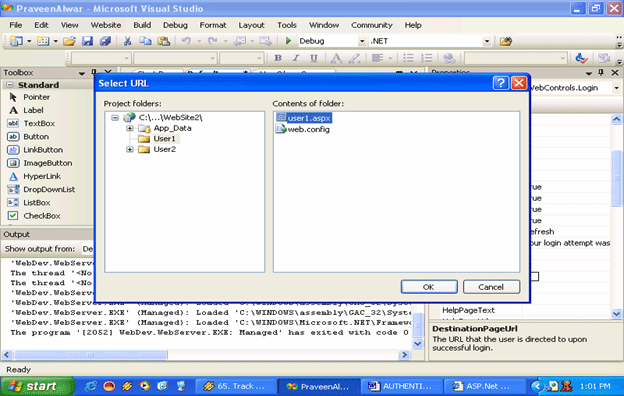624x396 pixels.
Task: Cancel the Select URL dialog
Action: [491, 287]
